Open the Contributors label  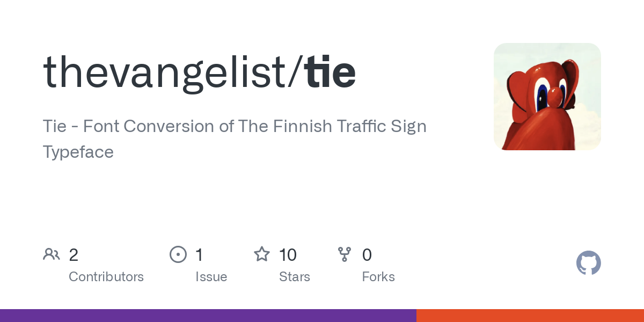click(x=106, y=277)
